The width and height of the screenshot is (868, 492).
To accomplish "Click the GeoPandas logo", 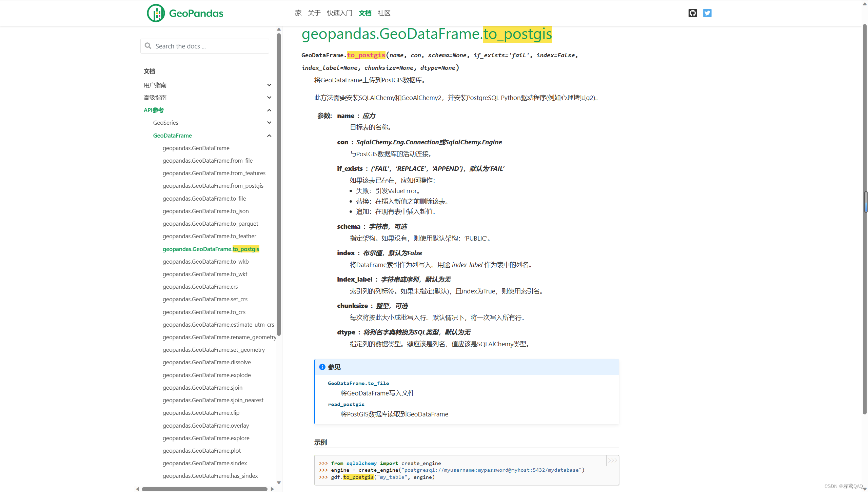I will tap(185, 13).
